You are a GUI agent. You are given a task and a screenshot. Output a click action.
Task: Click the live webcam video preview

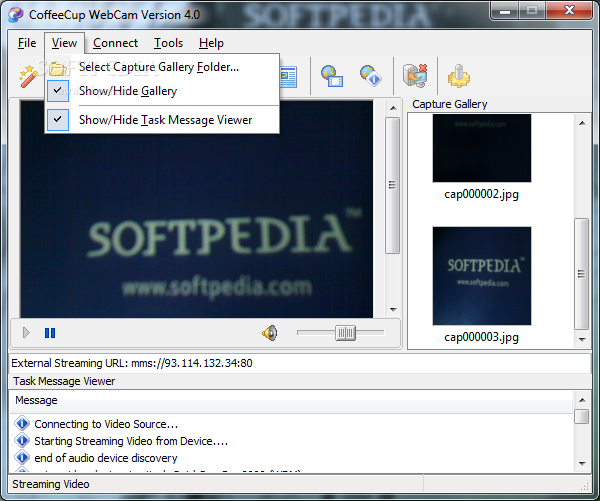click(x=197, y=209)
